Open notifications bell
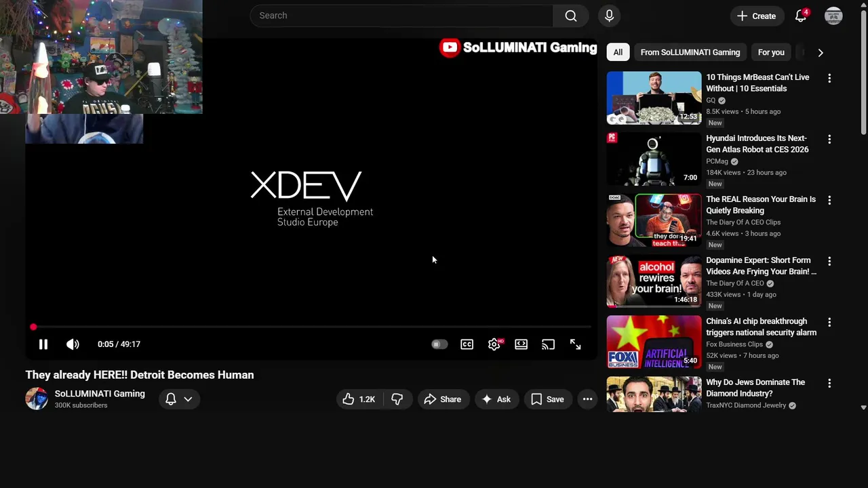 tap(801, 16)
